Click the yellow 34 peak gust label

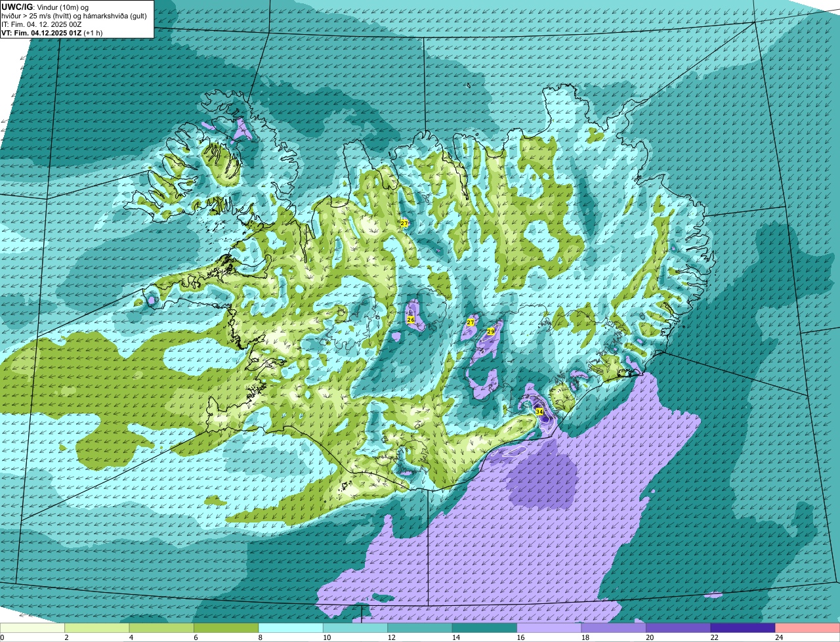coord(539,412)
